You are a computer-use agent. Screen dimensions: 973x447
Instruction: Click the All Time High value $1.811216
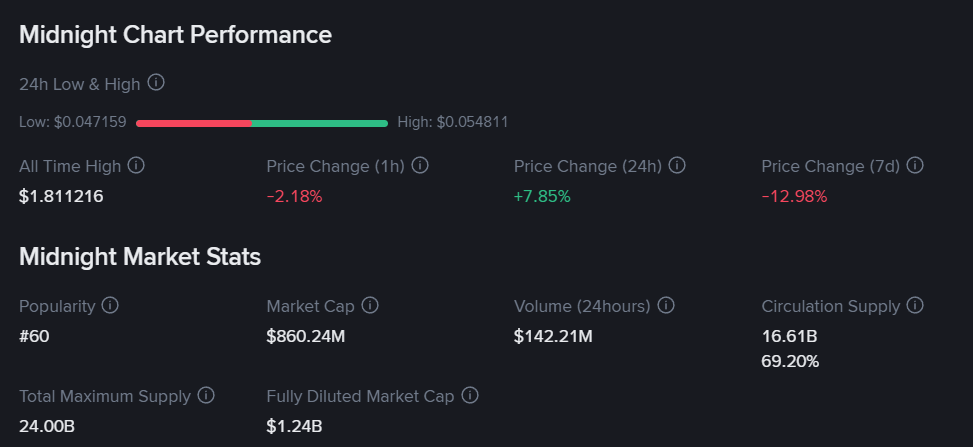61,196
